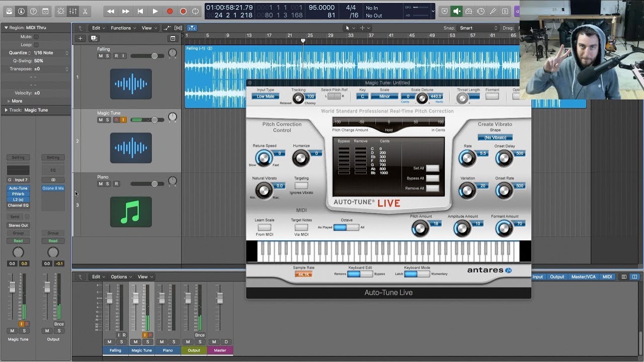Click Learn Scale From MIDI button
Screen dimensions: 644x362
click(x=264, y=227)
